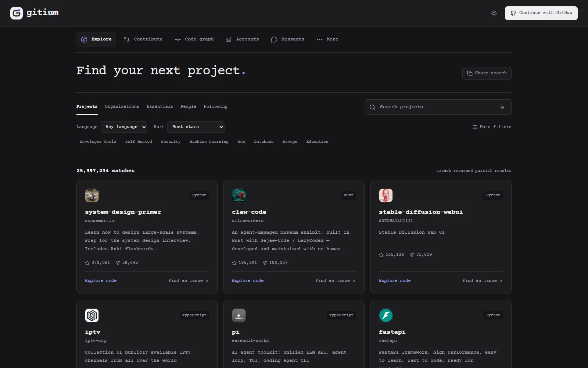Open the Messages nav item
This screenshot has width=588, height=368.
click(288, 39)
